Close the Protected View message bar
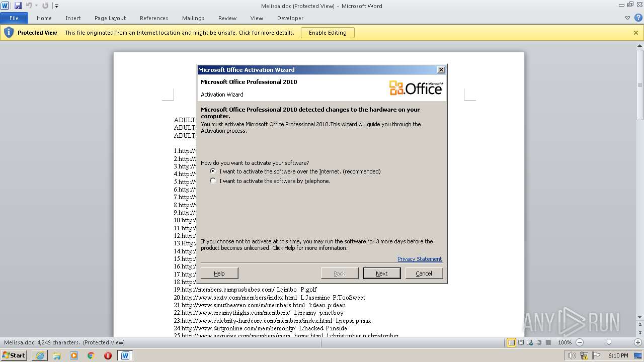This screenshot has height=362, width=644. [x=636, y=33]
